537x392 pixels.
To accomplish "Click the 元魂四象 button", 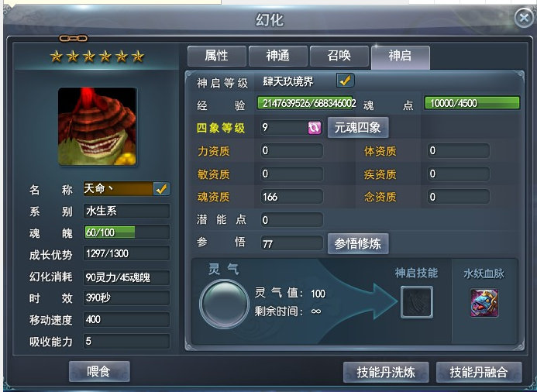I will (x=358, y=128).
